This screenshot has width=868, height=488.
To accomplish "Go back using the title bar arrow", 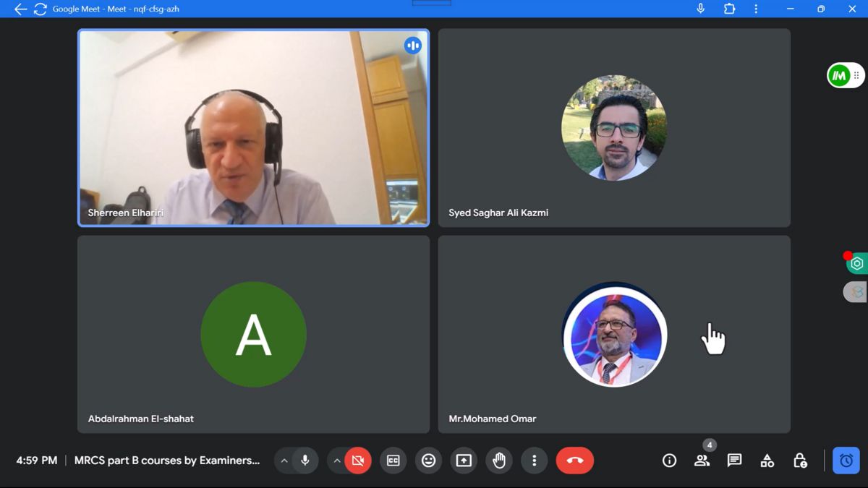I will point(20,9).
